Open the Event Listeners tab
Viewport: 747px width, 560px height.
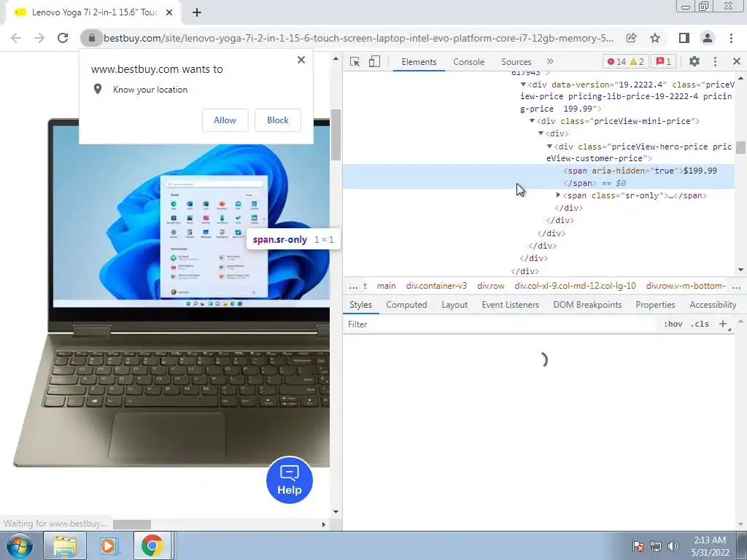click(510, 305)
